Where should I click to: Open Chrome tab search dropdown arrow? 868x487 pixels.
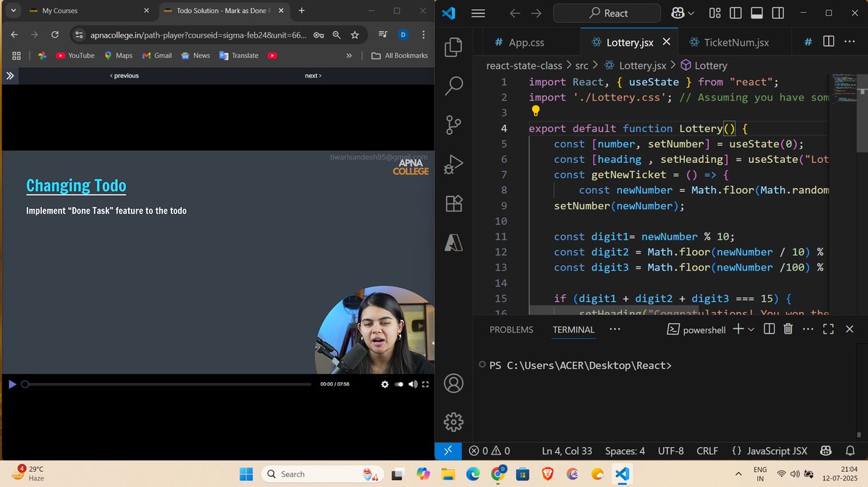pos(13,11)
